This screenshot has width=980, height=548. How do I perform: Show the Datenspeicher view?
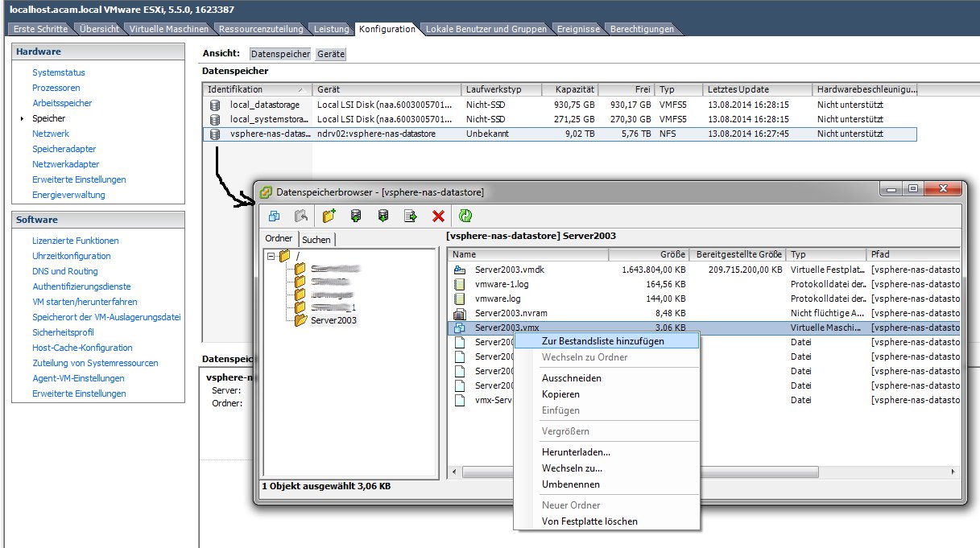[x=280, y=54]
